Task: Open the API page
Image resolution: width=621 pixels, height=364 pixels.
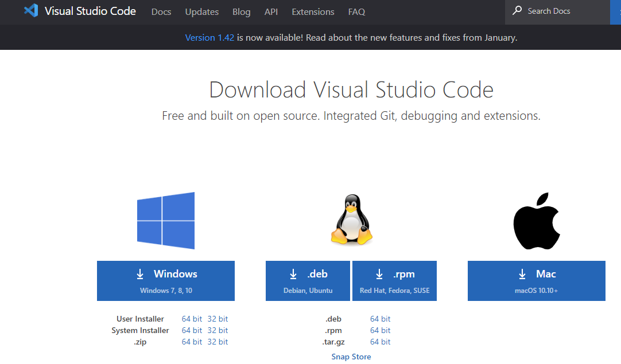Action: 271,12
